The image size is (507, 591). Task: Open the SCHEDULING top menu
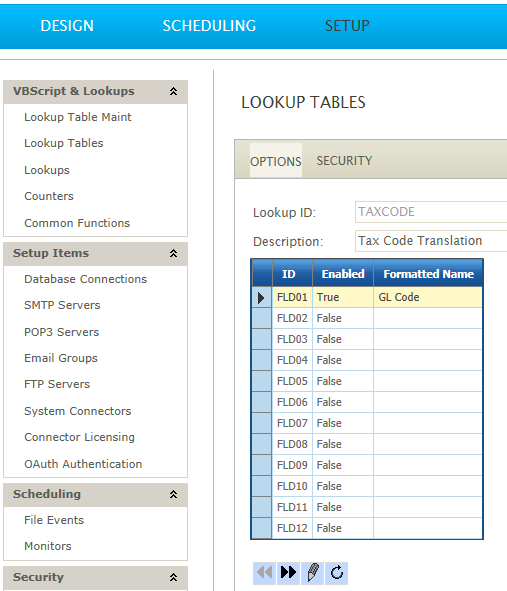(209, 26)
